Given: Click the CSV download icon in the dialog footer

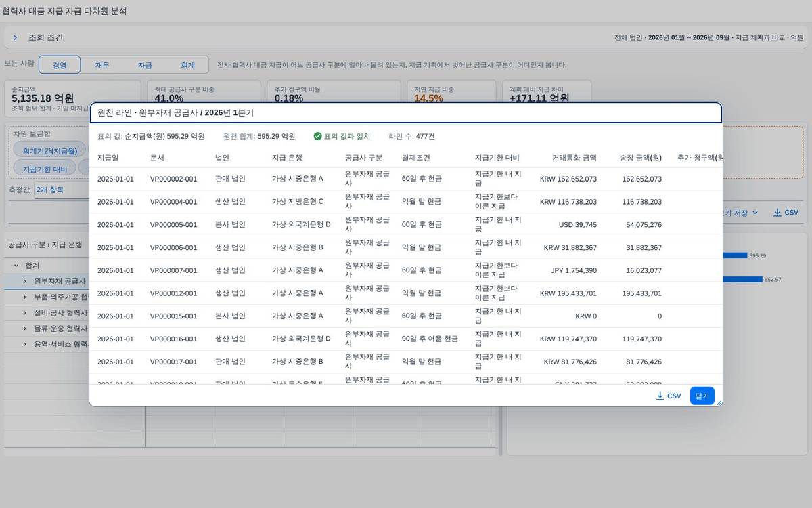Looking at the screenshot, I should [x=660, y=396].
